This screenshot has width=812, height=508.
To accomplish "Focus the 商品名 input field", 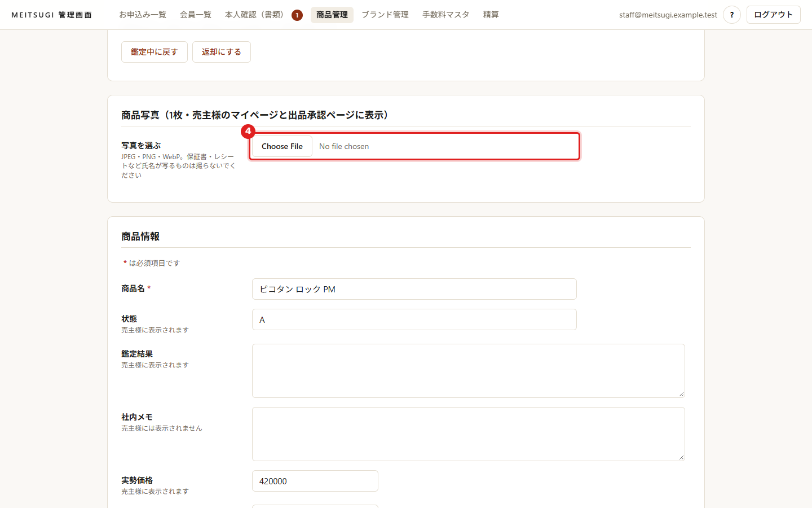I will coord(414,289).
